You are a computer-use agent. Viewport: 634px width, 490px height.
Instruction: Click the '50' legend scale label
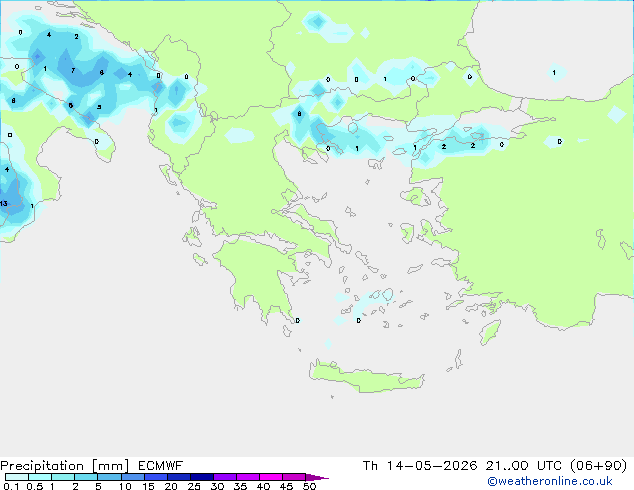point(309,486)
